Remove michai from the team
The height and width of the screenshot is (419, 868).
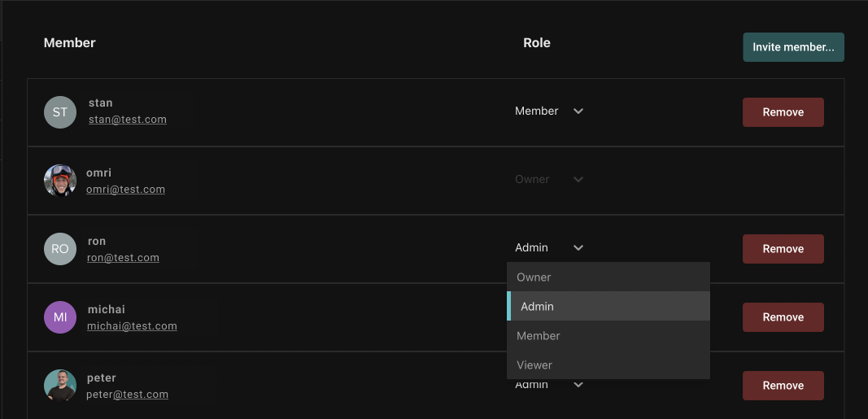(783, 317)
